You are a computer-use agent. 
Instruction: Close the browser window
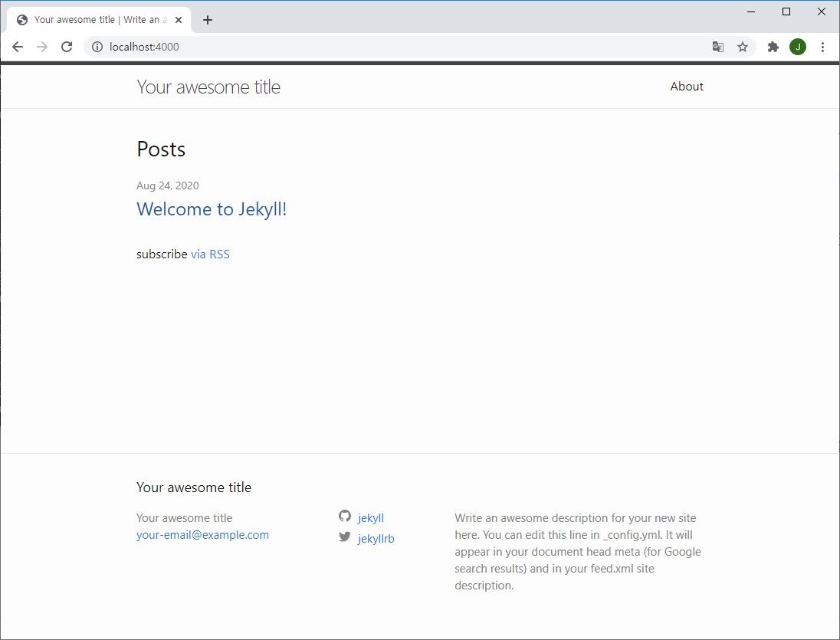click(x=822, y=11)
